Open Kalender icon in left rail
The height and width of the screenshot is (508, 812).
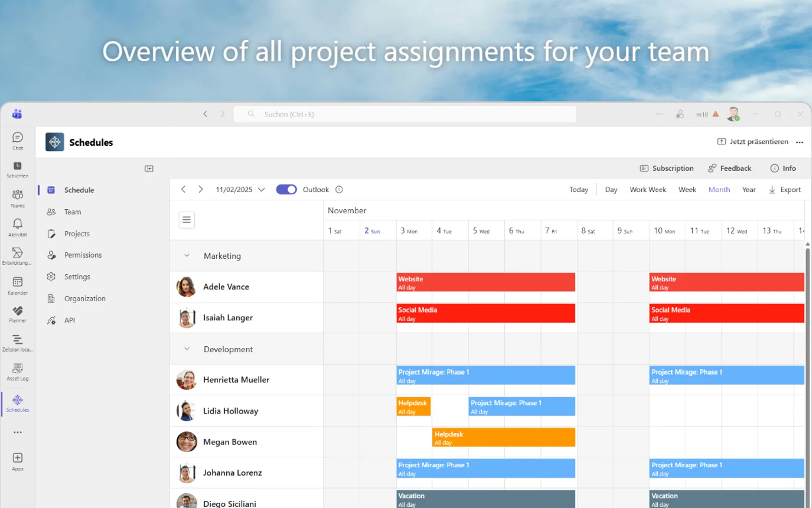pyautogui.click(x=17, y=285)
